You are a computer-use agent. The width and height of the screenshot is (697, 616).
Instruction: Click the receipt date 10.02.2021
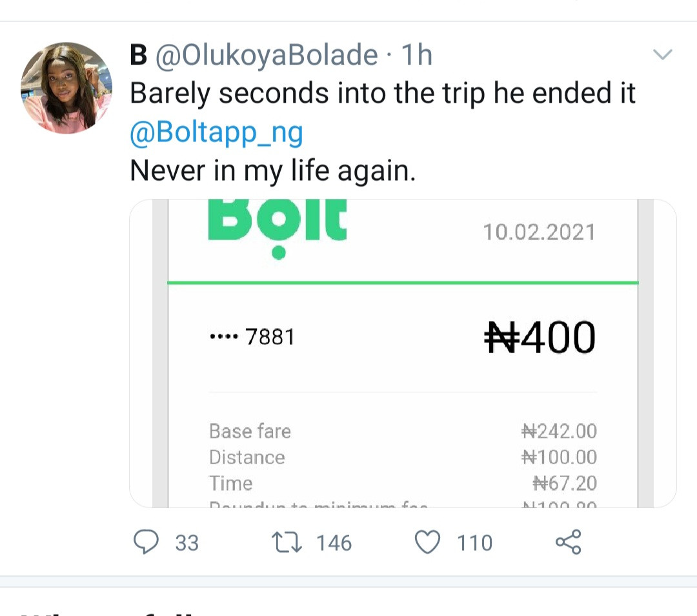pos(539,232)
